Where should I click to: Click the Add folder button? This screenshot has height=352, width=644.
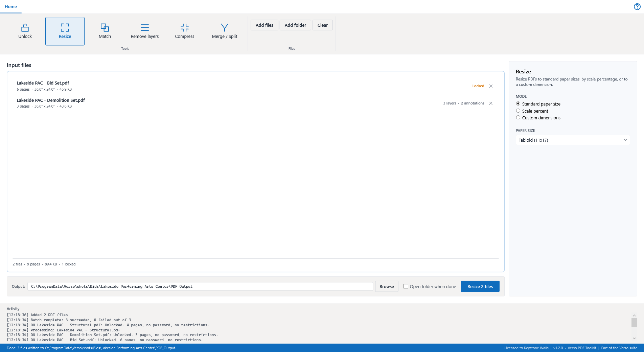coord(295,25)
